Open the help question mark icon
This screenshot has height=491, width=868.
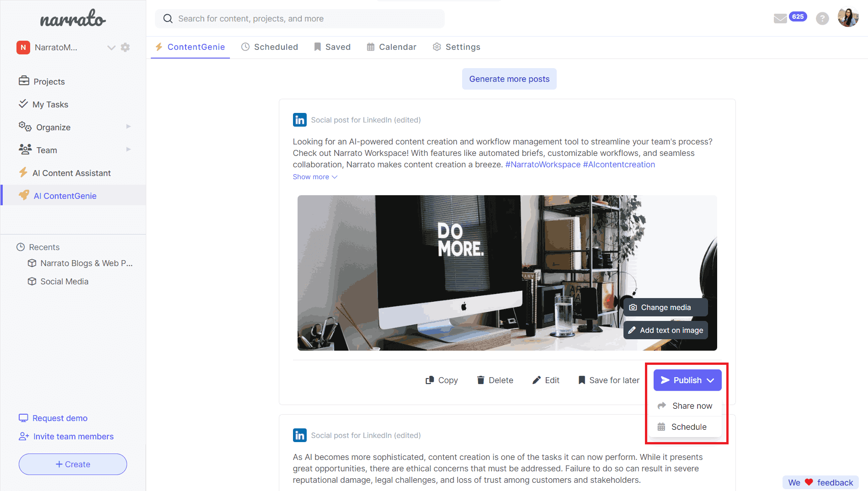(822, 19)
